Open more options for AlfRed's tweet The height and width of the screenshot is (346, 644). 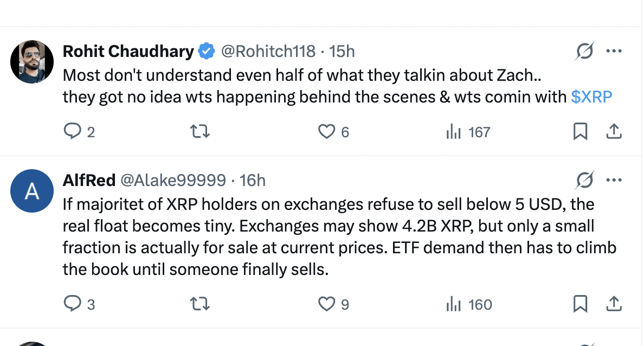click(614, 180)
